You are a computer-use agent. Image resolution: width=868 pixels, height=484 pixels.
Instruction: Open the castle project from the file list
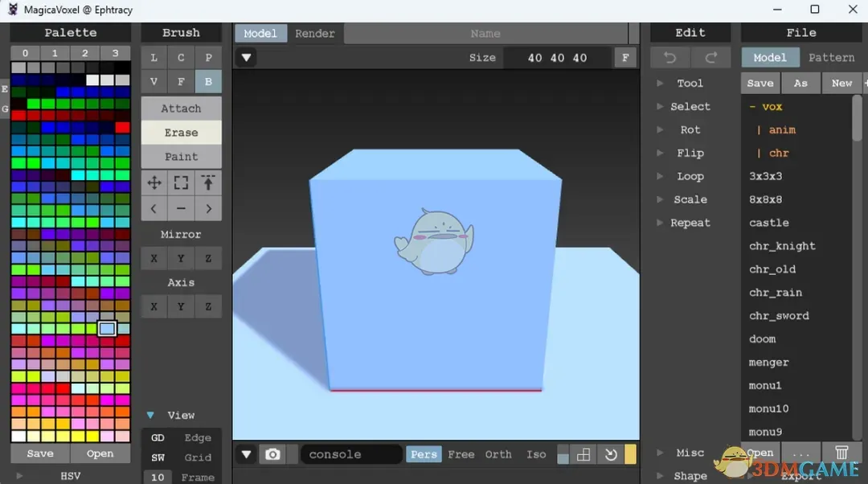coord(768,223)
